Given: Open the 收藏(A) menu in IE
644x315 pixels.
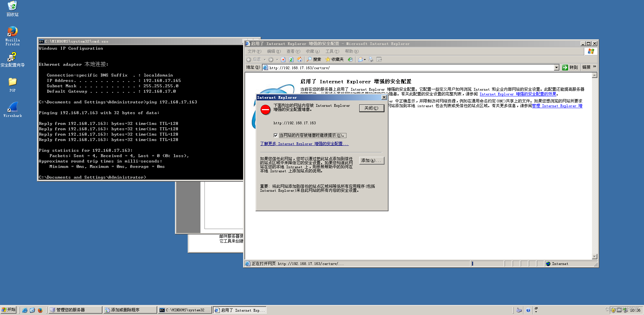Looking at the screenshot, I should pyautogui.click(x=313, y=51).
